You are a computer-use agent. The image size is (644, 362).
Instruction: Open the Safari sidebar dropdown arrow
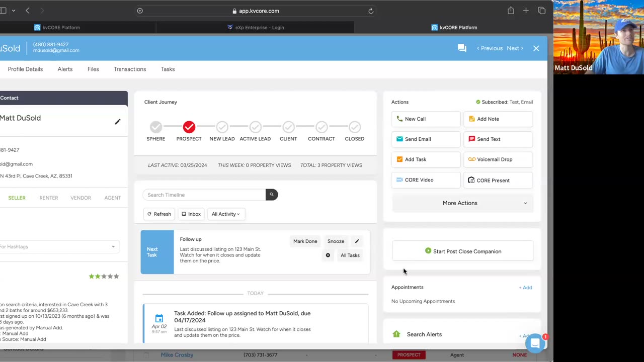click(x=13, y=11)
